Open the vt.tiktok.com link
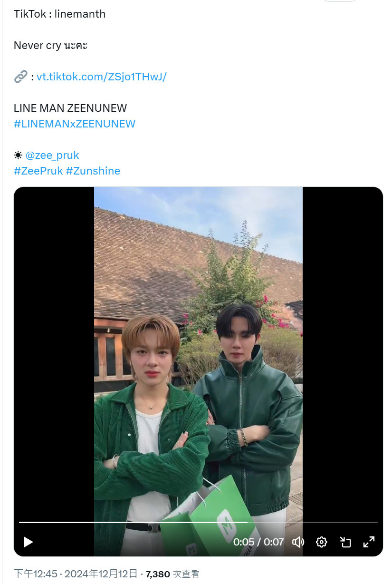Viewport: 392px width, 584px height. point(101,77)
